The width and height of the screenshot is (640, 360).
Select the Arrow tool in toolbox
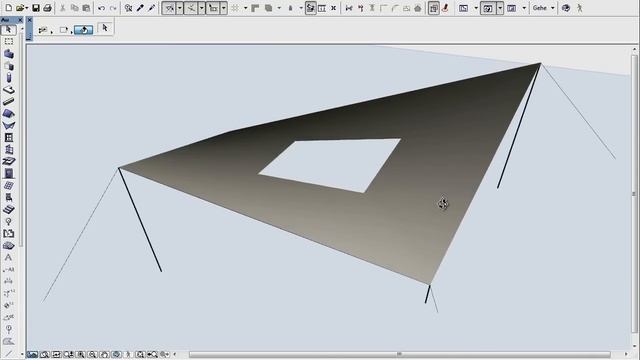pos(8,30)
